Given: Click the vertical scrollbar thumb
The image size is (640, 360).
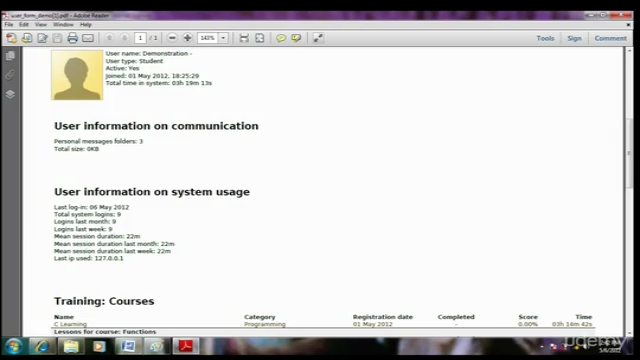Looking at the screenshot, I should (x=629, y=152).
